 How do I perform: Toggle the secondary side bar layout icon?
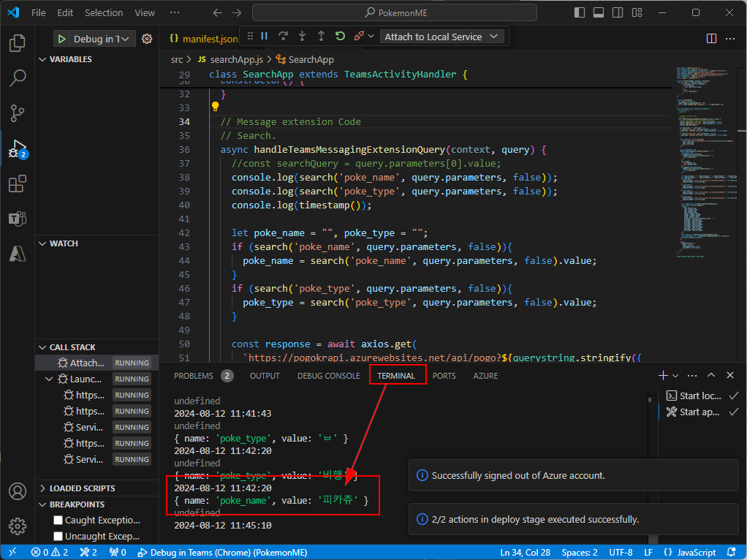pyautogui.click(x=618, y=13)
